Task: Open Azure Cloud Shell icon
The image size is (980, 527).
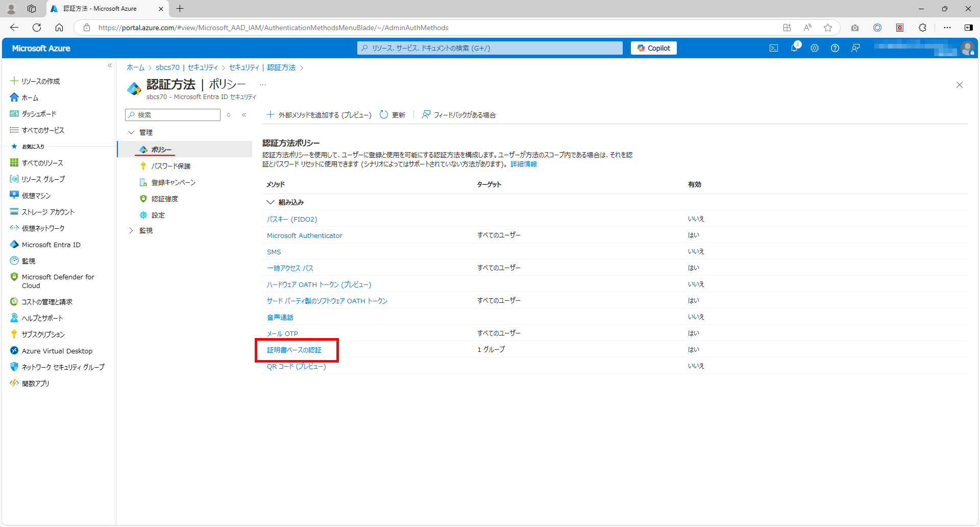Action: tap(774, 48)
